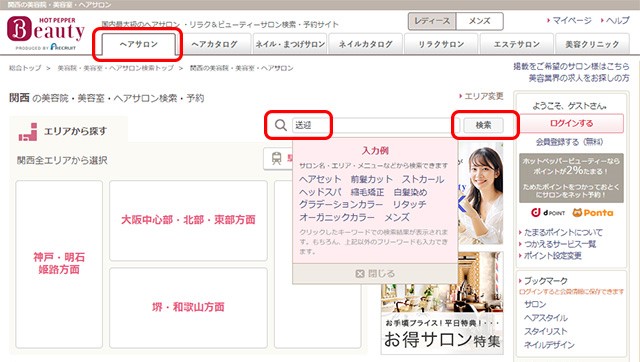Select the 神戸・明石 姫路方面 area
640x362 pixels.
click(x=59, y=263)
